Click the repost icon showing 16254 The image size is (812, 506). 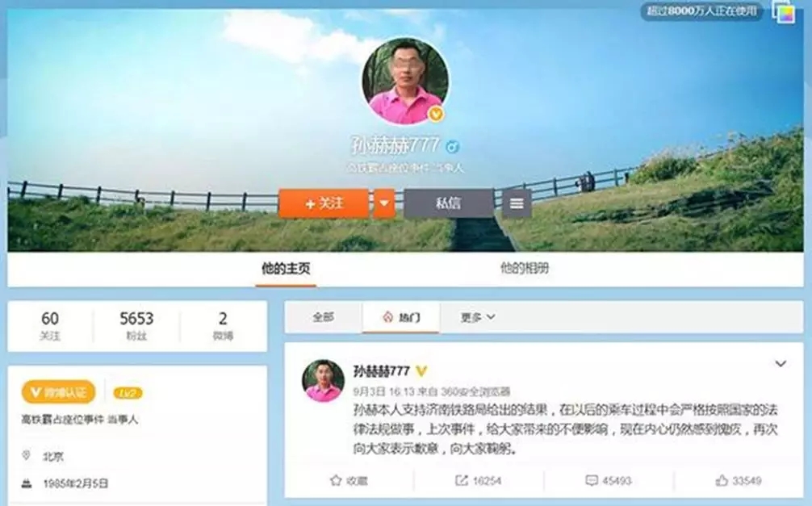tap(462, 480)
